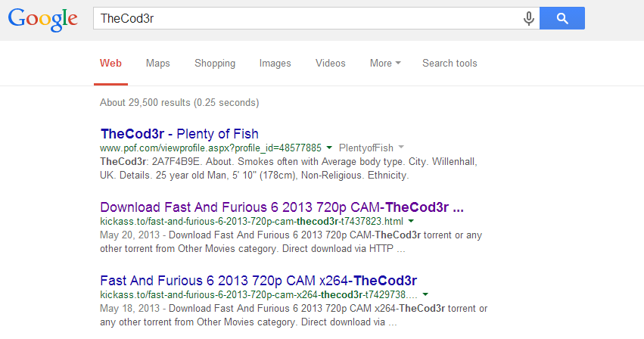Switch to the Shopping tab
The height and width of the screenshot is (339, 644).
click(215, 64)
